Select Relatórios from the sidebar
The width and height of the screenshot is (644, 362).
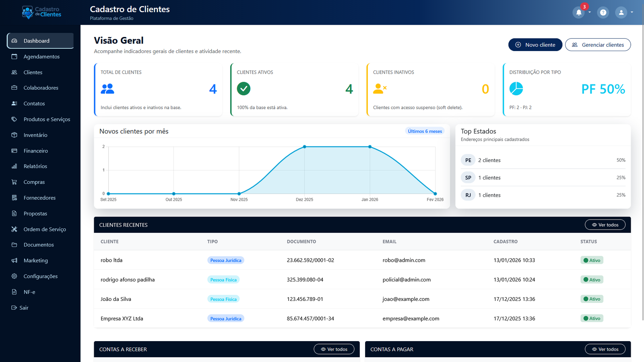[x=35, y=167]
